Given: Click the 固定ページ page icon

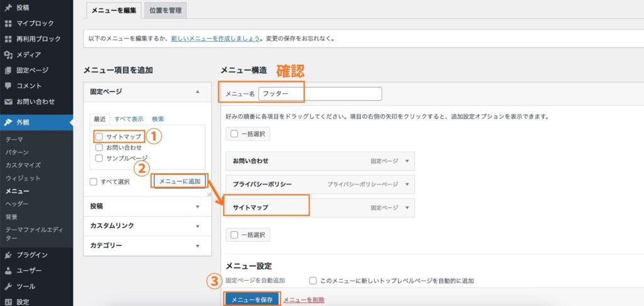Looking at the screenshot, I should [8, 71].
